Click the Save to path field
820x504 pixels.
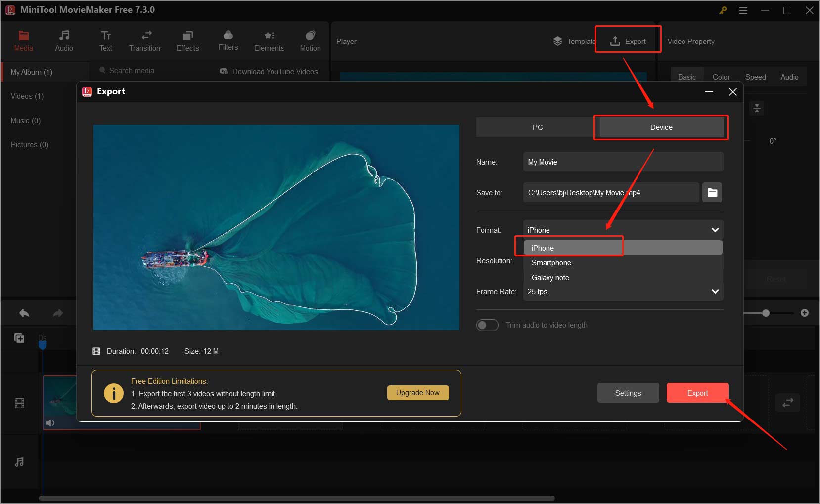point(611,192)
